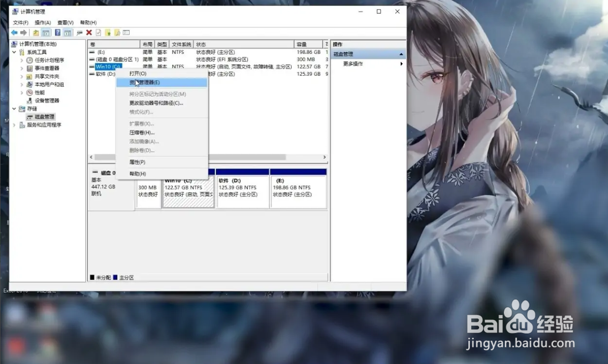This screenshot has width=608, height=364.
Task: Choose 打开(O) in the context menu
Action: click(162, 73)
